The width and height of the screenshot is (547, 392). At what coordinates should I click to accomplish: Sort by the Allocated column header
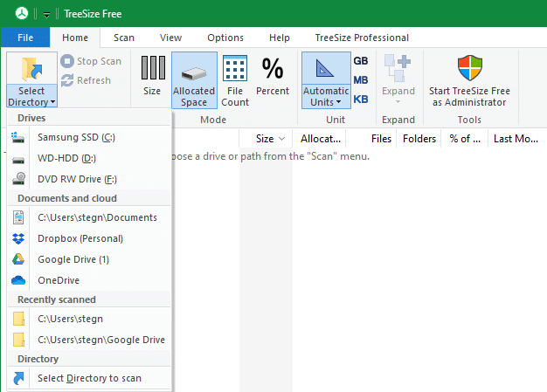[319, 138]
